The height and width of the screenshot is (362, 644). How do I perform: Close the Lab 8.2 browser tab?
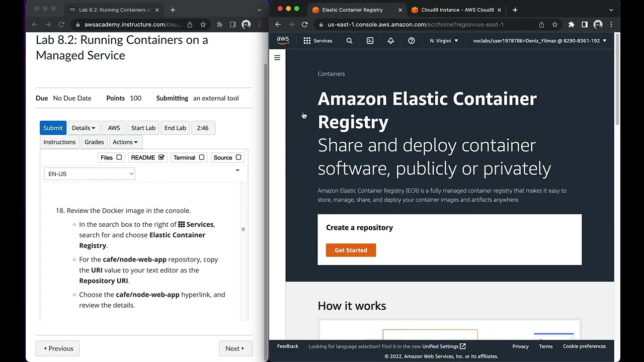pos(157,10)
